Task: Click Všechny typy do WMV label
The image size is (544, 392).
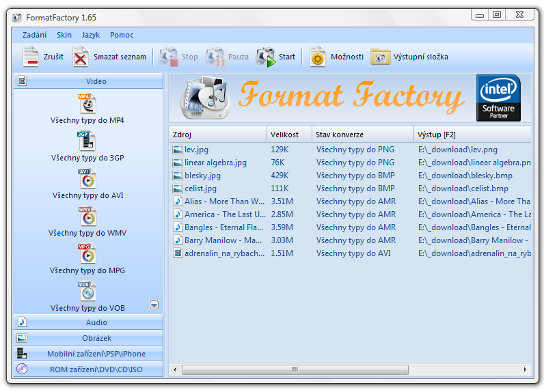Action: point(87,233)
